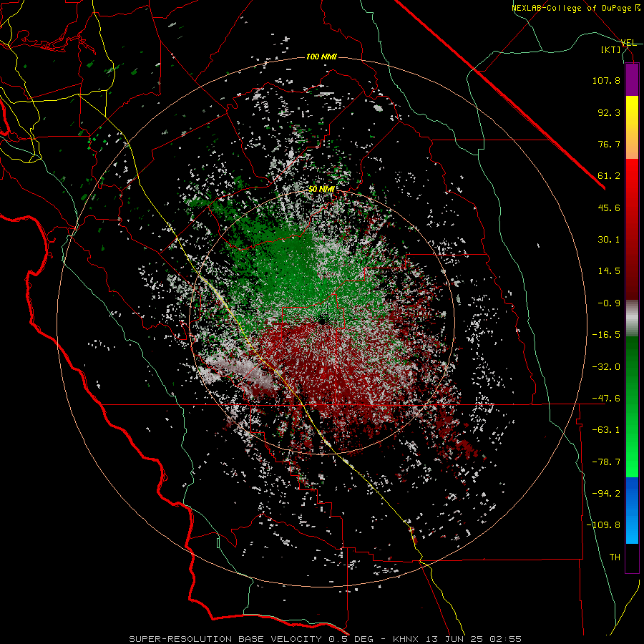Viewport: 644px width, 644px height.
Task: Click the NEXLAB-College of DuPage watermark text
Action: click(x=576, y=8)
